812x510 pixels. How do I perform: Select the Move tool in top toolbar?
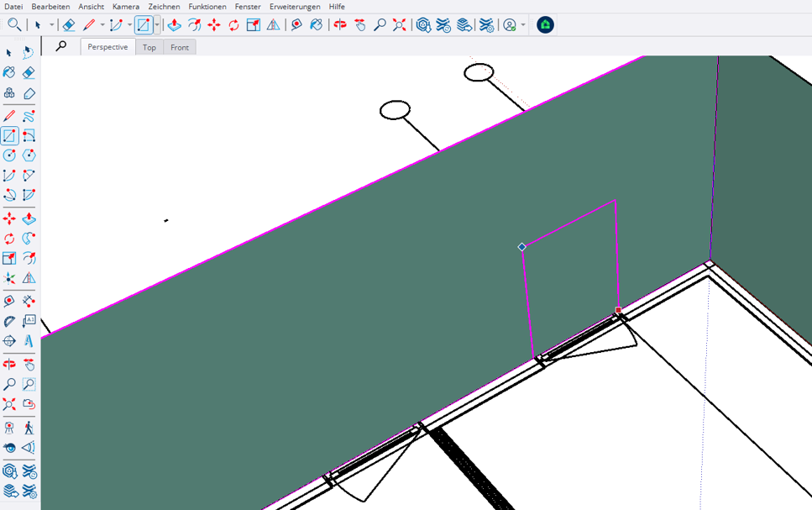(214, 25)
